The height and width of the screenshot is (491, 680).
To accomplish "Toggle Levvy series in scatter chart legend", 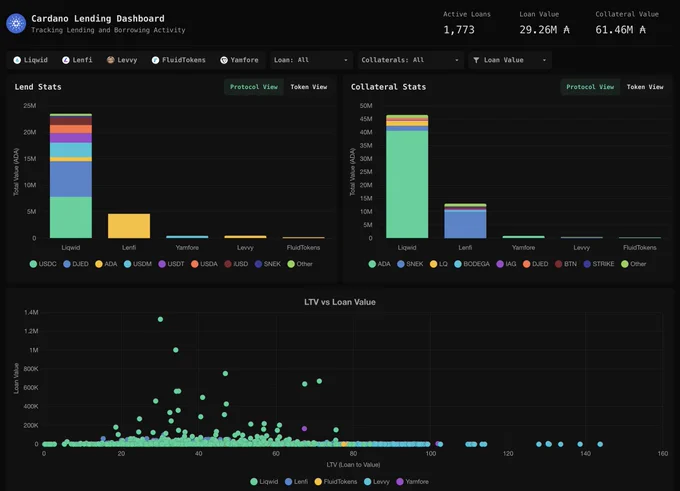I will click(x=377, y=481).
